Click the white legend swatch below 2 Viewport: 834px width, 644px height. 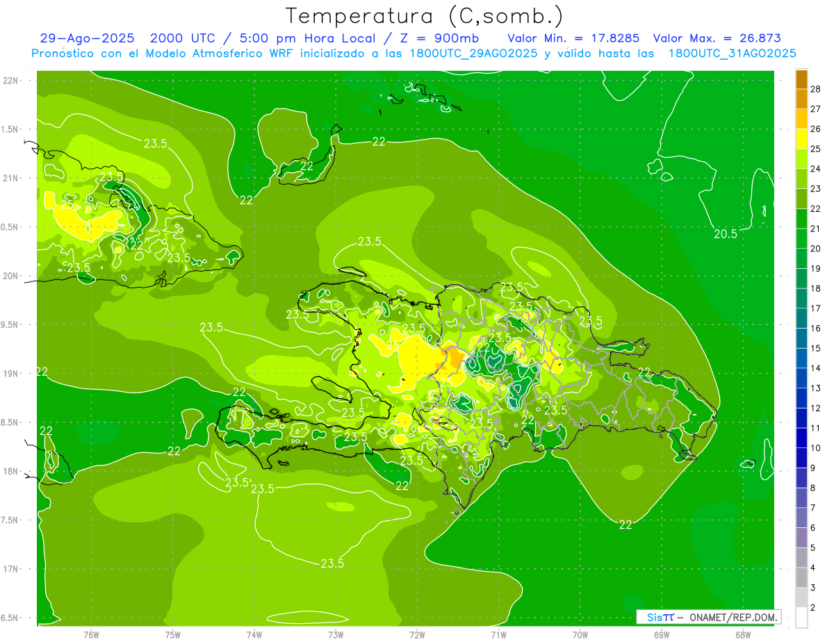click(x=801, y=618)
